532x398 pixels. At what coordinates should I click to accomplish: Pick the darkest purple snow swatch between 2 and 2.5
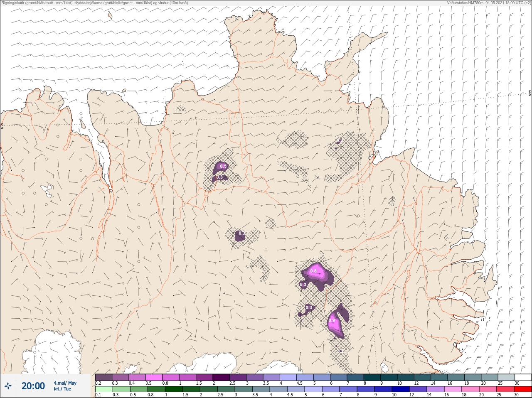[221, 377]
